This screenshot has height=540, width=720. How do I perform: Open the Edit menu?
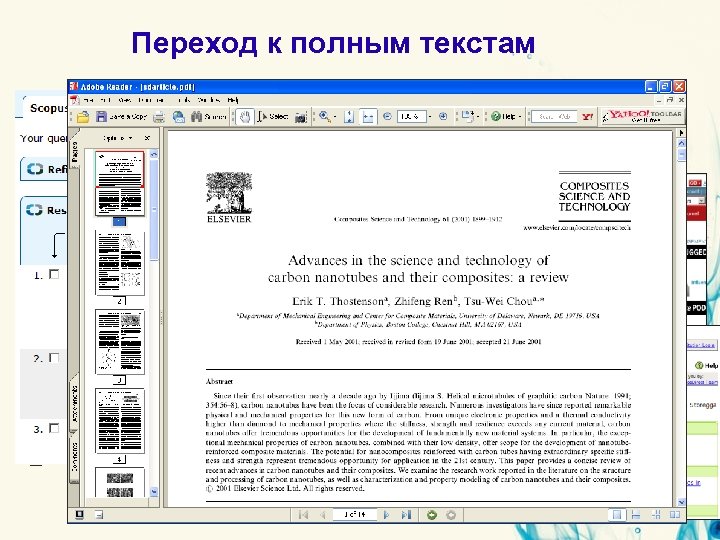click(105, 100)
